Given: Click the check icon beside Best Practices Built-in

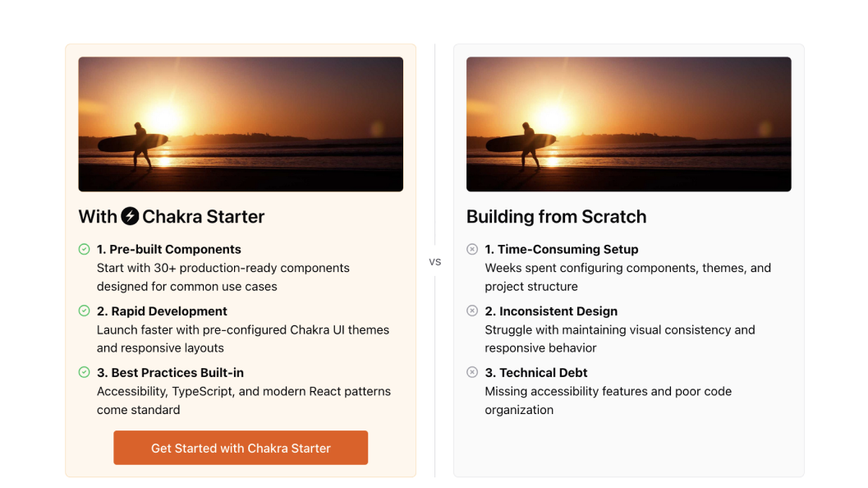Looking at the screenshot, I should click(x=84, y=372).
